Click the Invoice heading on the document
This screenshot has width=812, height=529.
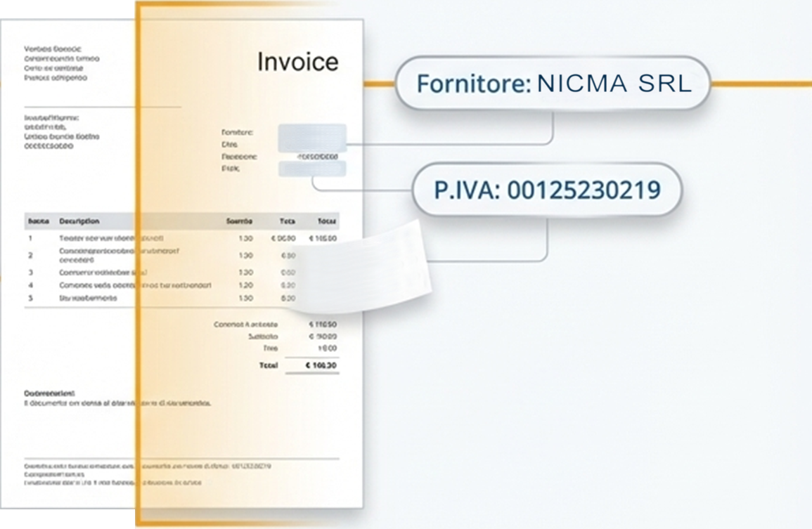tap(298, 62)
